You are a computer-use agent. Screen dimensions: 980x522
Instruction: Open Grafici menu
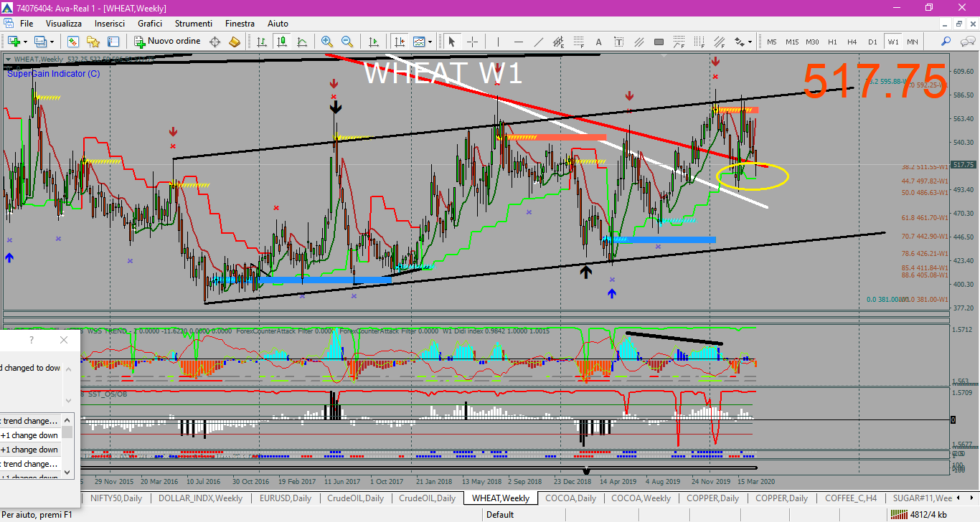150,24
